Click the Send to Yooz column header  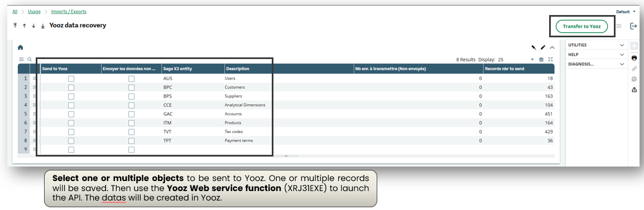71,69
